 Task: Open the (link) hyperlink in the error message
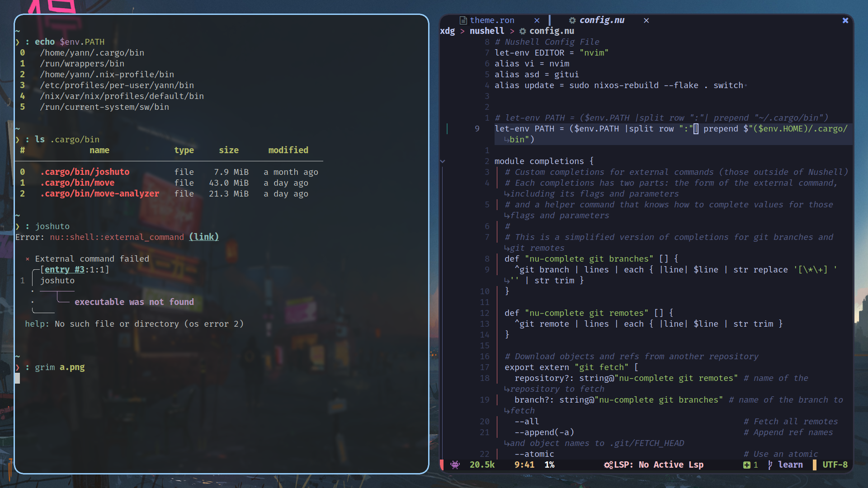pyautogui.click(x=203, y=237)
